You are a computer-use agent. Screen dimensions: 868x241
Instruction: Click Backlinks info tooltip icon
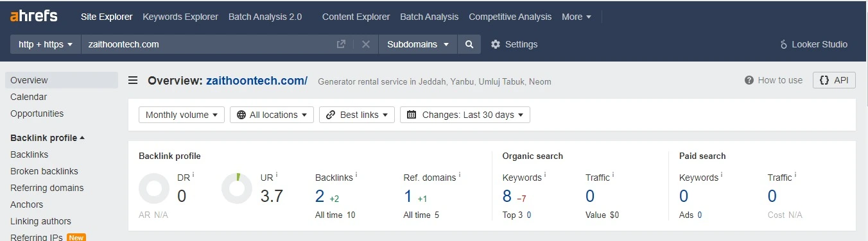tap(356, 174)
